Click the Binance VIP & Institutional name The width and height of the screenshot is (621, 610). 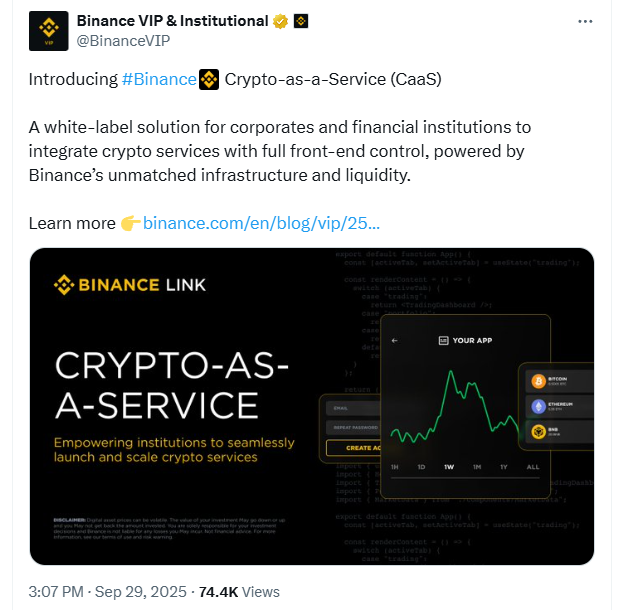172,21
